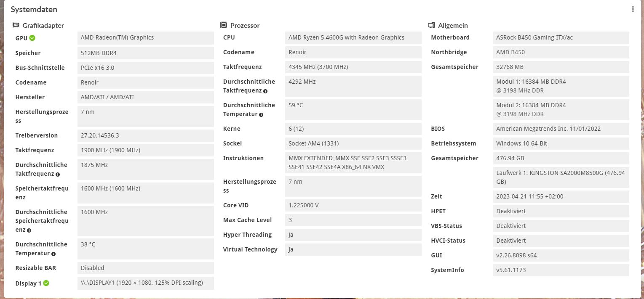Screen dimensions: 644x299
Task: Open the three-dot menu beside Systemdaten
Action: [633, 9]
